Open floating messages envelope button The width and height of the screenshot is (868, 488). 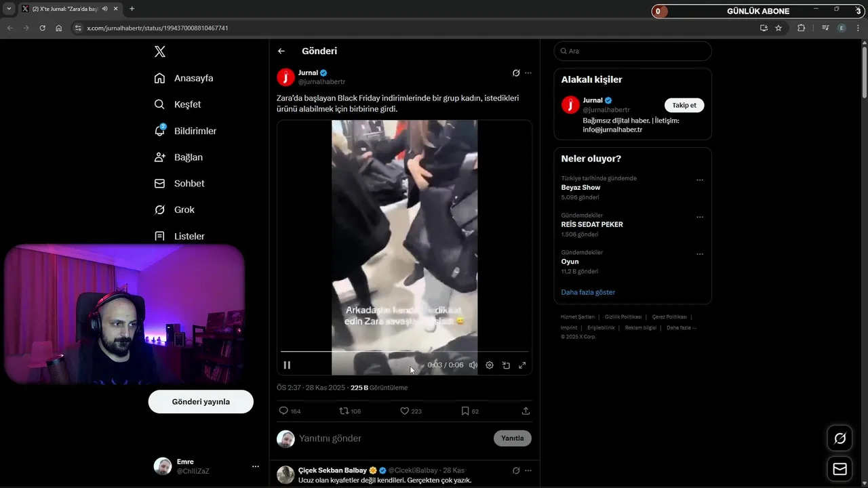pos(840,469)
